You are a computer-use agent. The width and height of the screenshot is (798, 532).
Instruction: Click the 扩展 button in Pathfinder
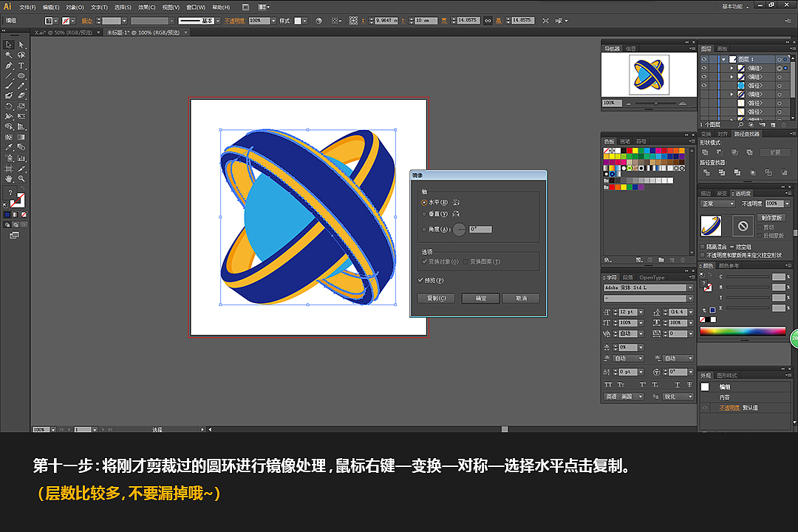point(774,152)
